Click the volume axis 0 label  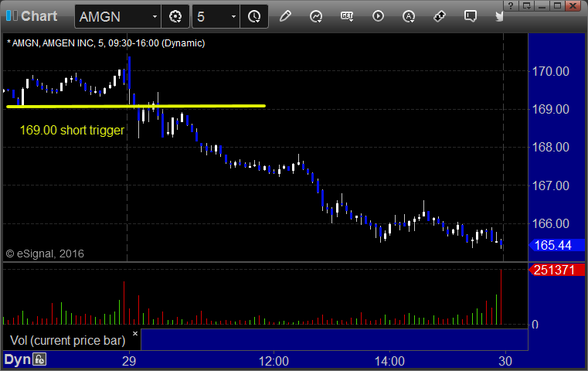click(535, 325)
